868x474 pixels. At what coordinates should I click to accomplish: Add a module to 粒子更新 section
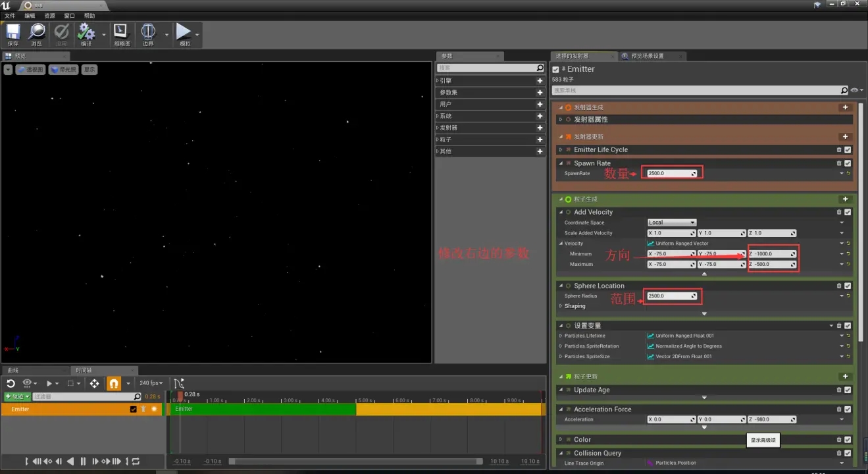point(846,376)
